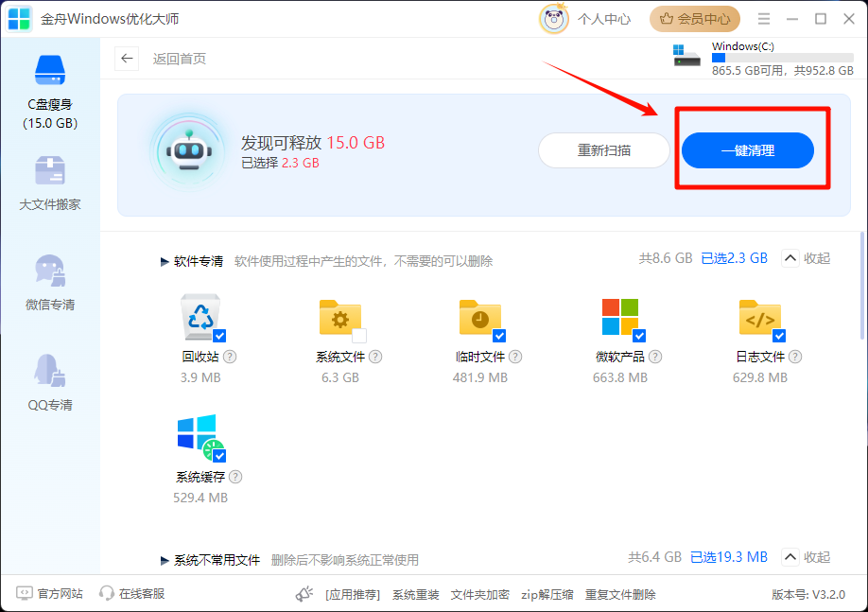Click help icon next to 回收站
Screen dimensions: 868x612
230,357
